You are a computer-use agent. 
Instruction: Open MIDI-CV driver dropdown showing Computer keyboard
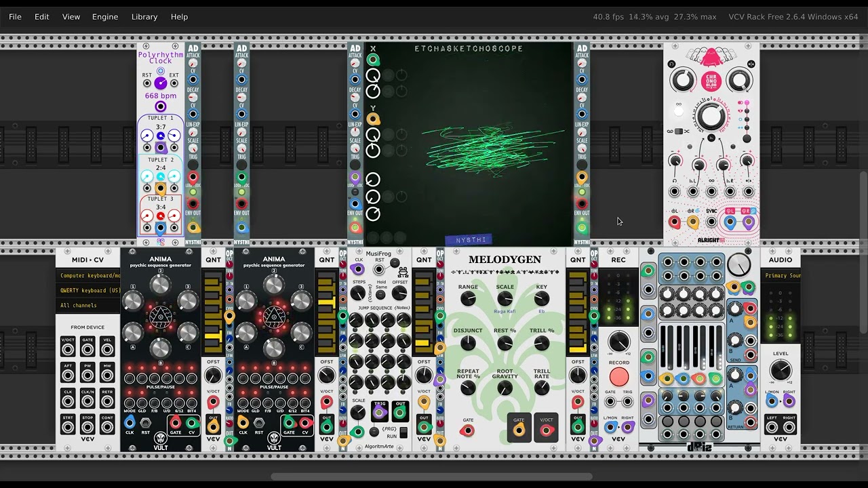tap(88, 276)
